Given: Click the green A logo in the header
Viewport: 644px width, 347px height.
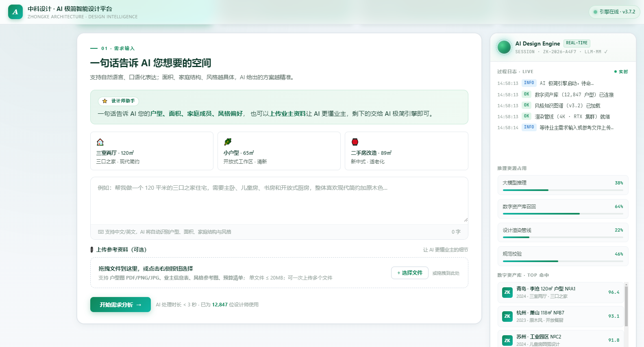Looking at the screenshot, I should [15, 12].
